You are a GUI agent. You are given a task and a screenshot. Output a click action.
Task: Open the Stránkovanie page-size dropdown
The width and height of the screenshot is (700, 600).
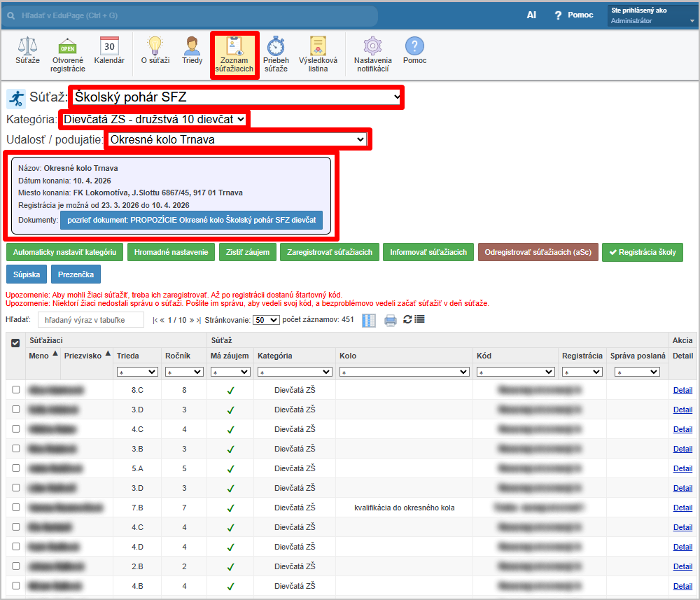click(x=266, y=320)
